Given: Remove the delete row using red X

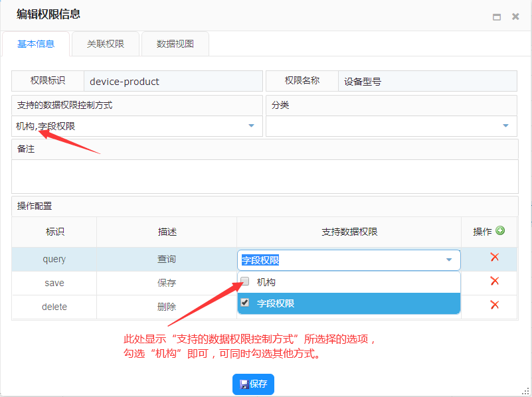Looking at the screenshot, I should pos(494,305).
